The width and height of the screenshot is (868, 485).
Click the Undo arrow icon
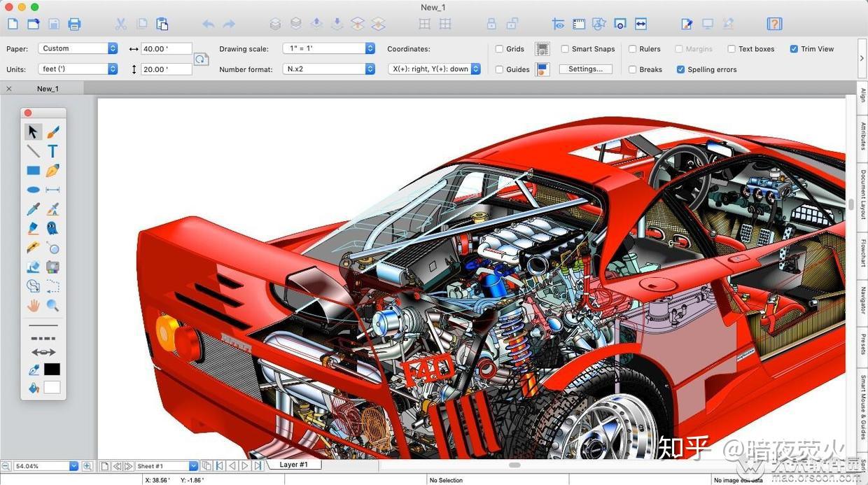coord(209,24)
